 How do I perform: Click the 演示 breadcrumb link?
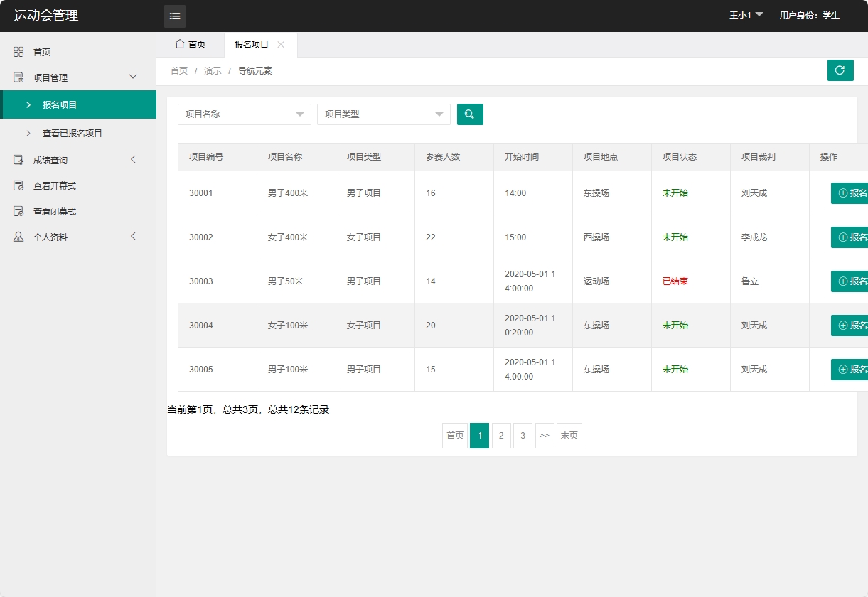pos(212,70)
